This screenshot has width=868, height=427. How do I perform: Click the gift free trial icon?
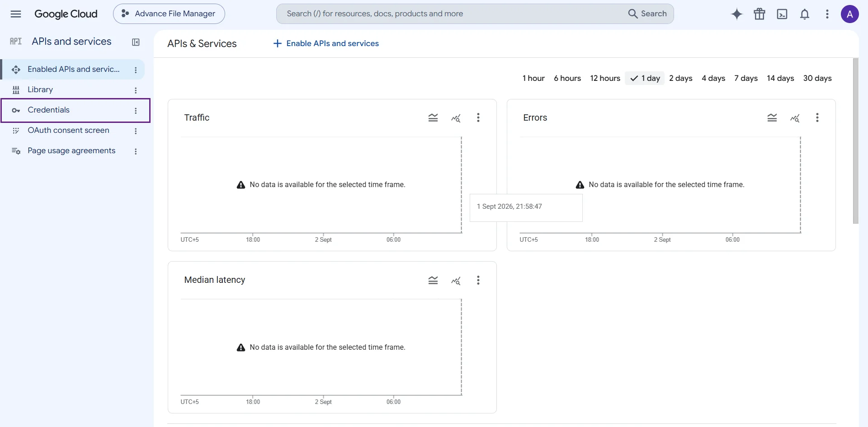coord(759,14)
